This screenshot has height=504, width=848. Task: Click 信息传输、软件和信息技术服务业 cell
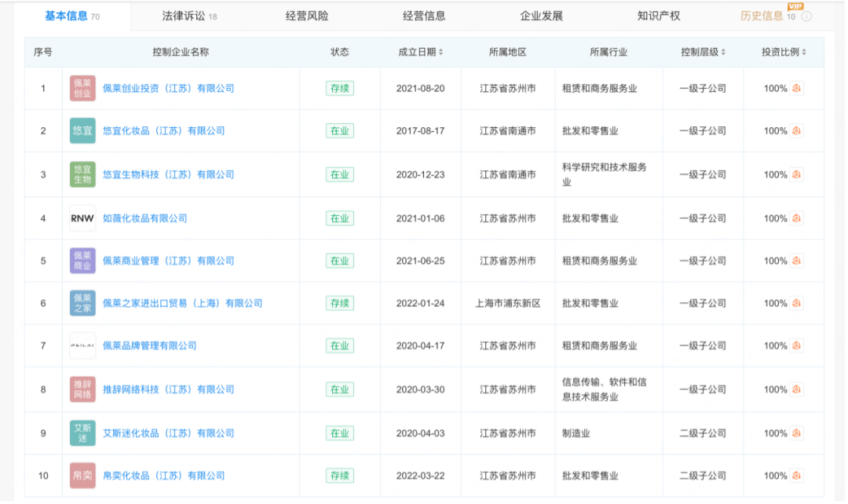click(x=604, y=389)
